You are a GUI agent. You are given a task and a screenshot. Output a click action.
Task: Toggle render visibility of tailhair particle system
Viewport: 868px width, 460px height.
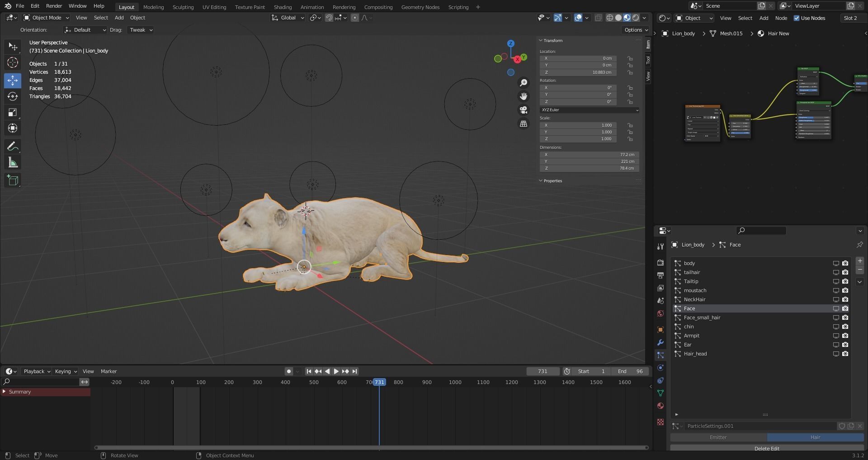tap(845, 272)
